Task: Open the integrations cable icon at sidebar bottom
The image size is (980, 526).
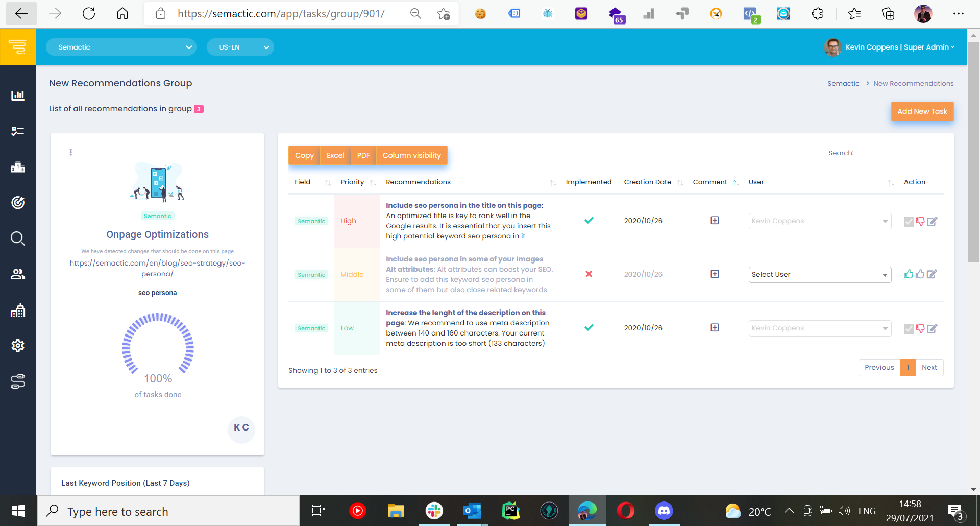Action: click(18, 381)
